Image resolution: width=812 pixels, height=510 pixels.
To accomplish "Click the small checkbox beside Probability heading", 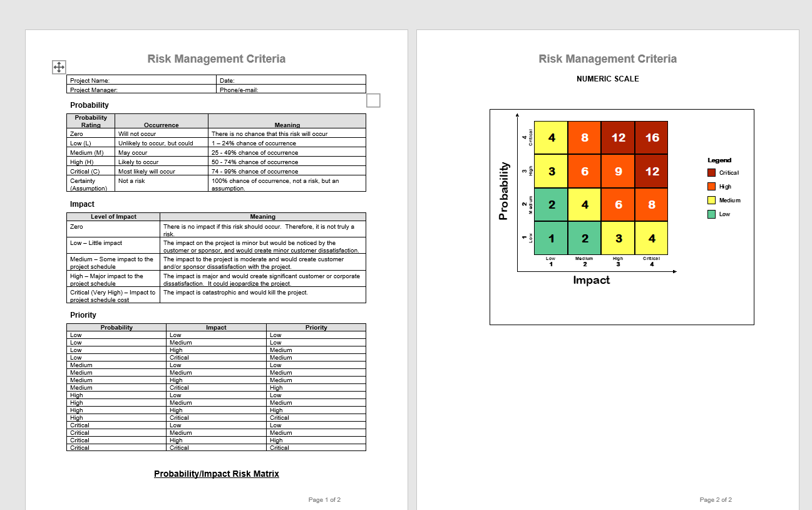I will point(373,100).
